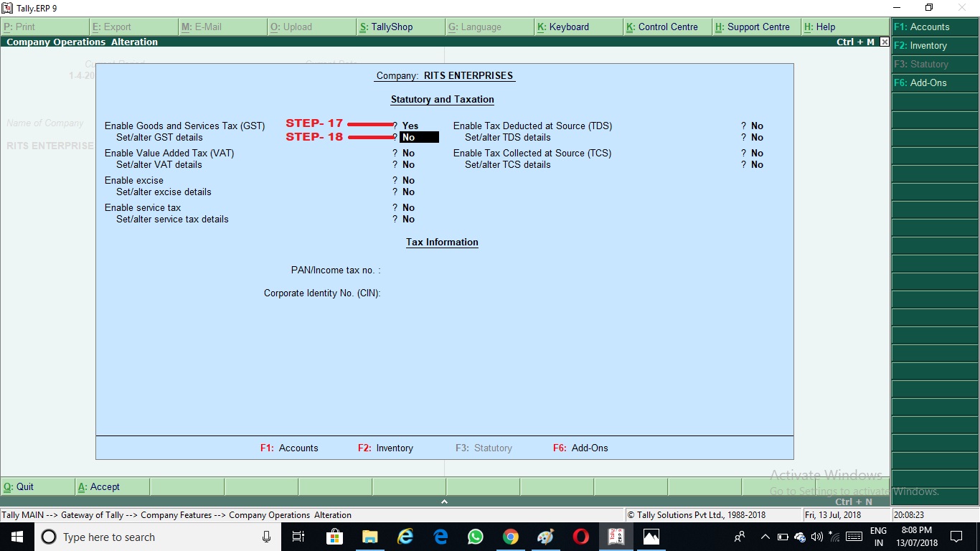
Task: Toggle Enable TDS No value
Action: pyautogui.click(x=757, y=126)
